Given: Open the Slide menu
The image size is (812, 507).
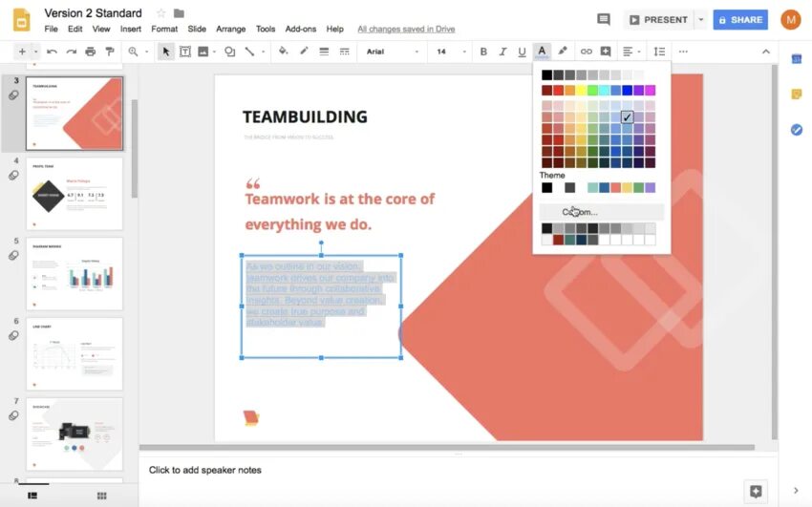Looking at the screenshot, I should 197,29.
